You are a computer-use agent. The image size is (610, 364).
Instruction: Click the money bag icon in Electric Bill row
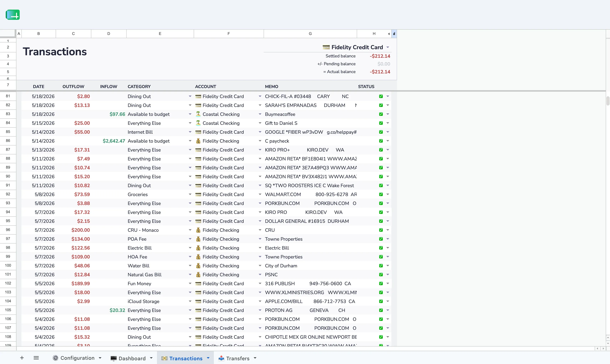pos(198,248)
